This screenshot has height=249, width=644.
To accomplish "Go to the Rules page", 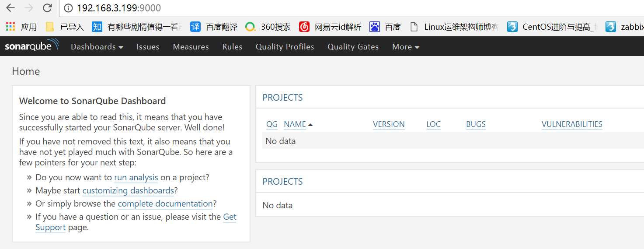I will coord(232,47).
